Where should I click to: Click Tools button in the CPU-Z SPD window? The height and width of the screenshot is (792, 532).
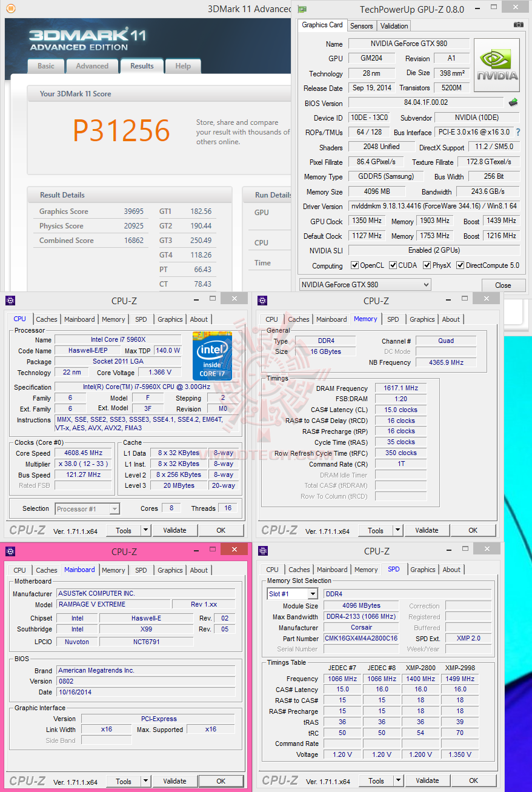376,780
